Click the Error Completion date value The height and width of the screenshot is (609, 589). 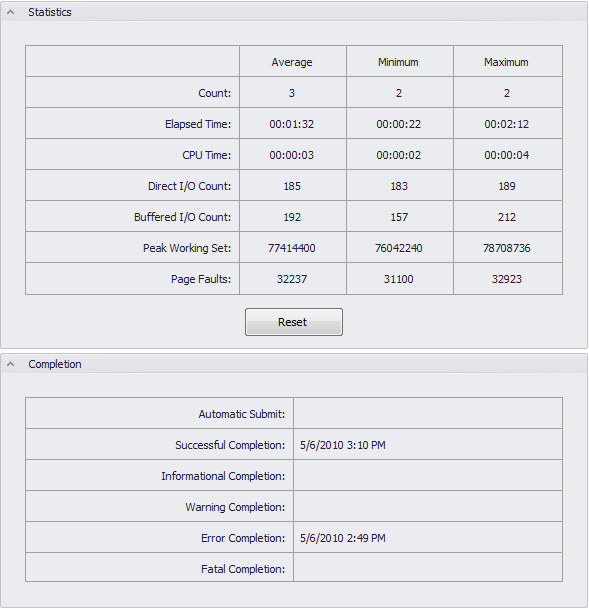coord(343,538)
